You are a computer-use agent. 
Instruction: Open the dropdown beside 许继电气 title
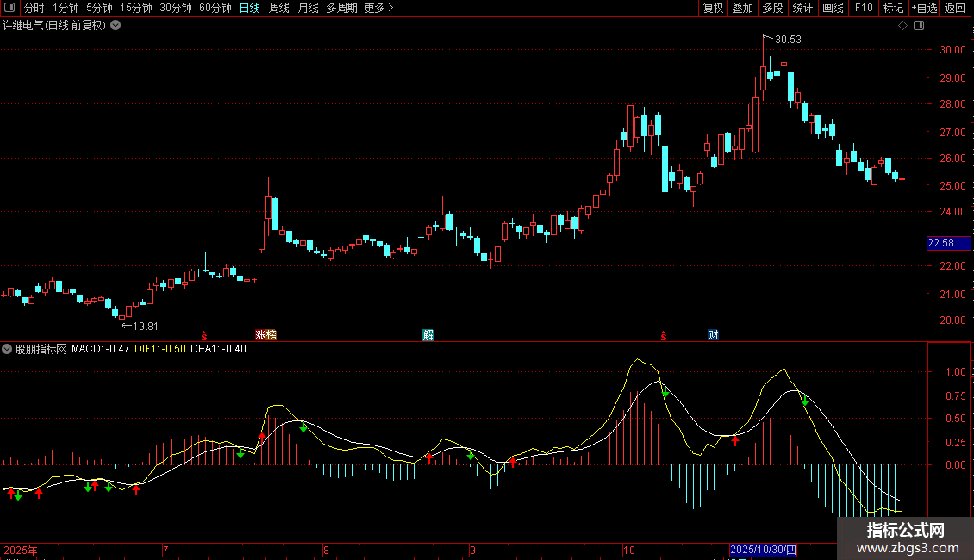[x=116, y=26]
